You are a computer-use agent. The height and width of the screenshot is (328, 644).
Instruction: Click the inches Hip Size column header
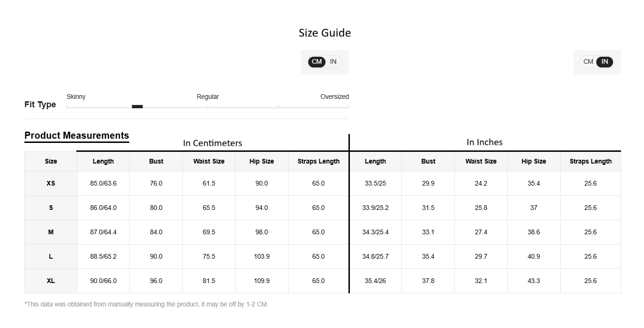click(534, 161)
